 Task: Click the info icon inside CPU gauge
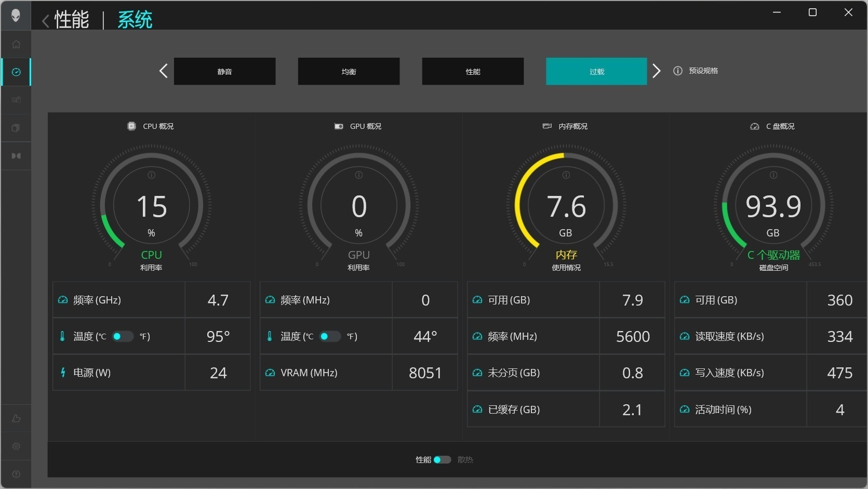[151, 175]
